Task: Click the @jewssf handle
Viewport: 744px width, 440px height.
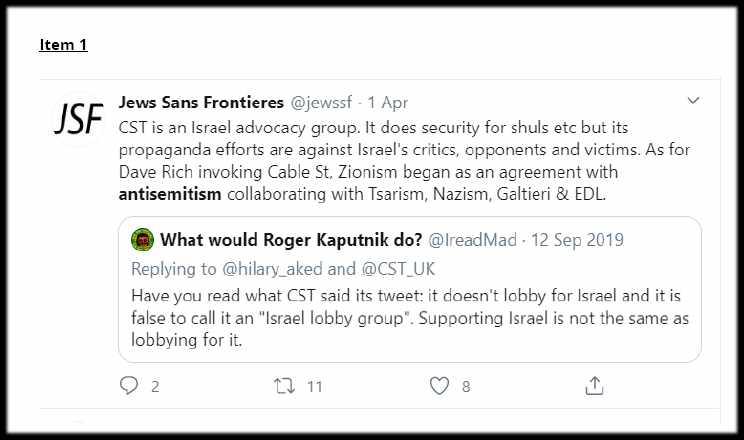Action: (323, 102)
